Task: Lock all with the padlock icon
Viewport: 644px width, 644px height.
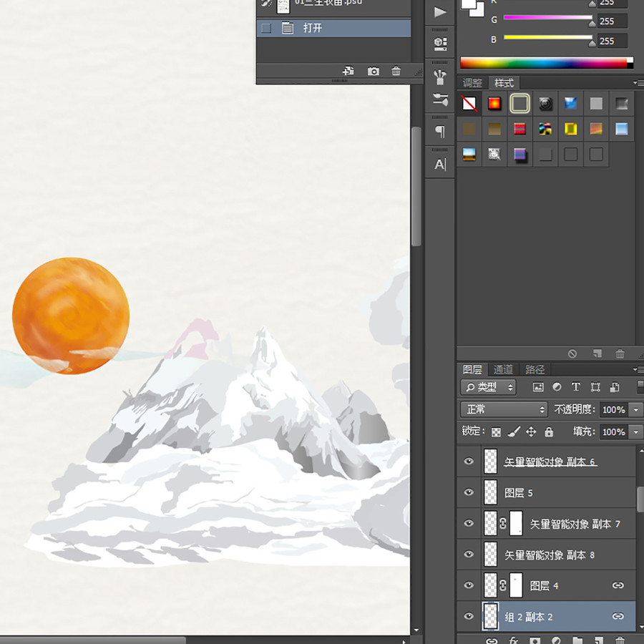Action: tap(549, 431)
